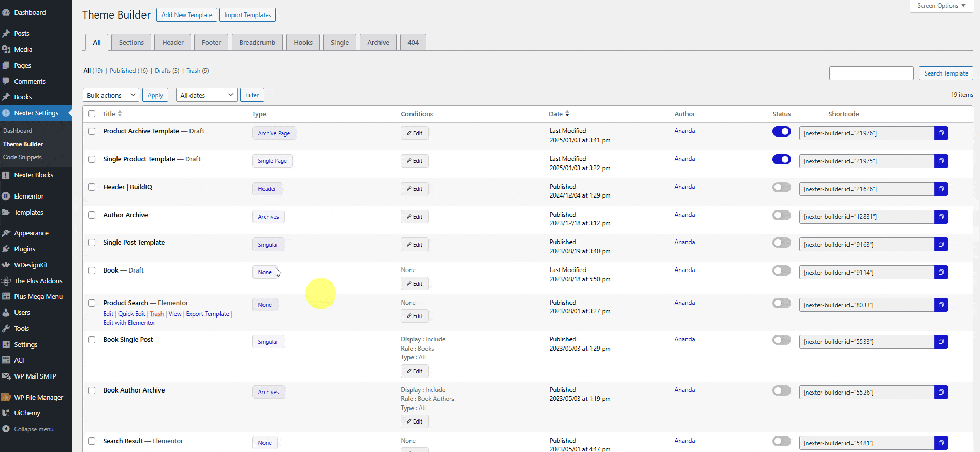
Task: Open Nexter Blocks menu item
Action: coord(34,175)
